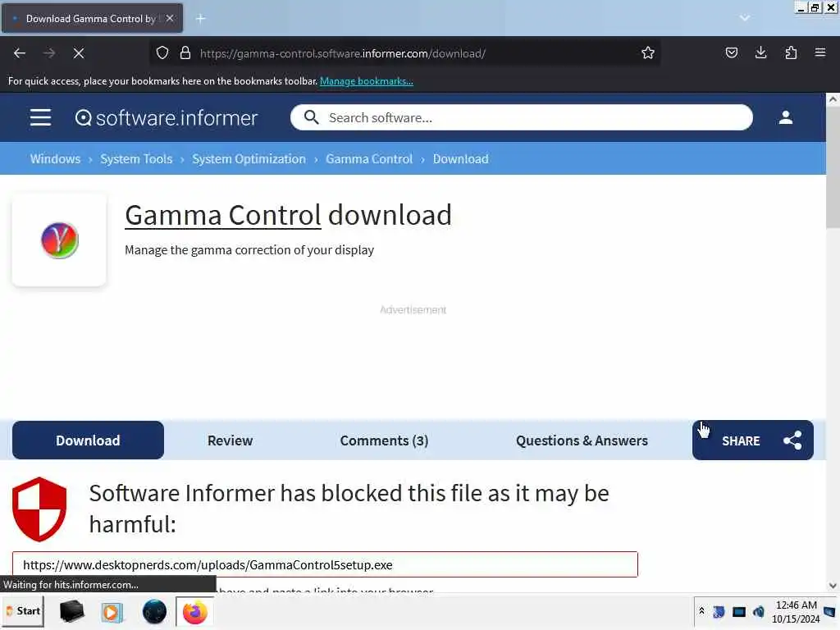Open the Manage bookmarks link
This screenshot has height=630, width=840.
point(367,81)
